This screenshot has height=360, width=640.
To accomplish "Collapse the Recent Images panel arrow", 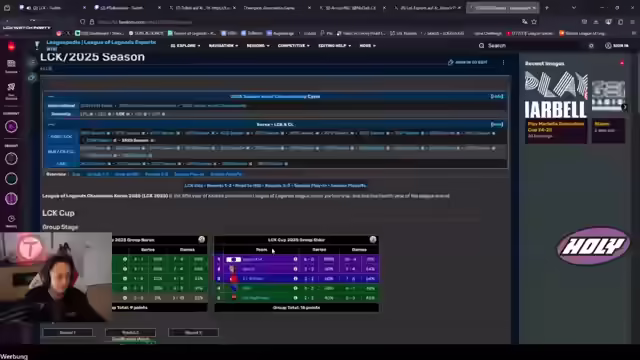I will [622, 63].
